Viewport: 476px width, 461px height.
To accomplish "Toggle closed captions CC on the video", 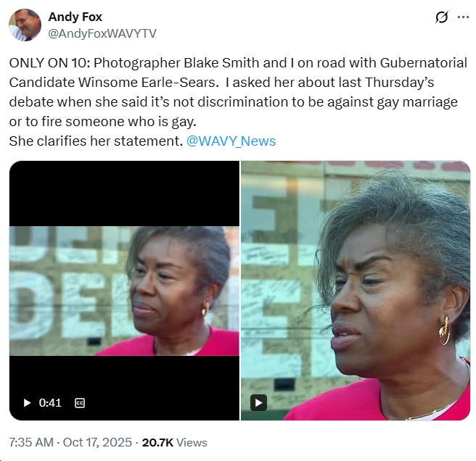I will click(x=80, y=403).
